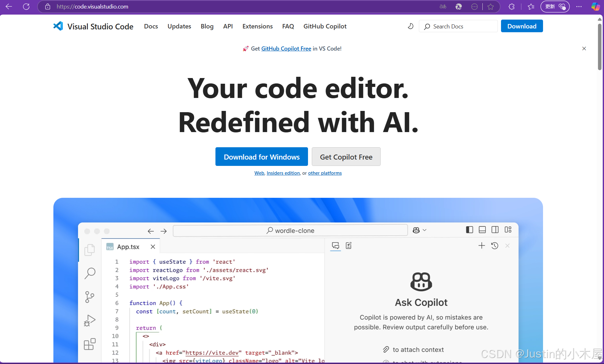
Task: Open GitHub Copilot Free banner link
Action: coord(286,48)
